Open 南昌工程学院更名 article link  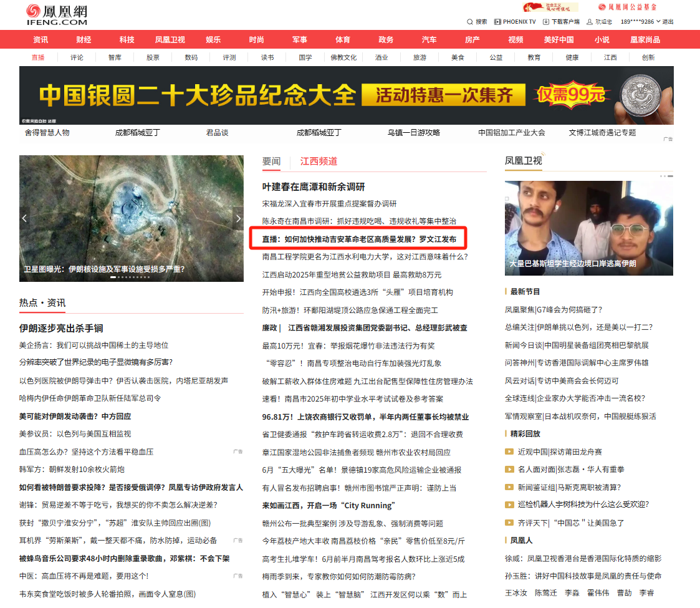pos(365,257)
